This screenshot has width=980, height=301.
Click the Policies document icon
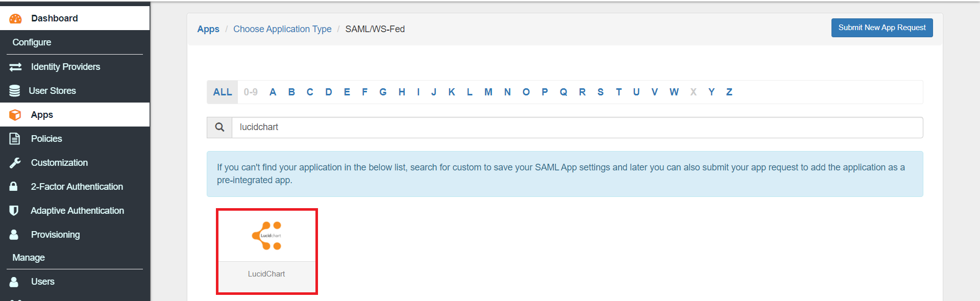pyautogui.click(x=15, y=138)
